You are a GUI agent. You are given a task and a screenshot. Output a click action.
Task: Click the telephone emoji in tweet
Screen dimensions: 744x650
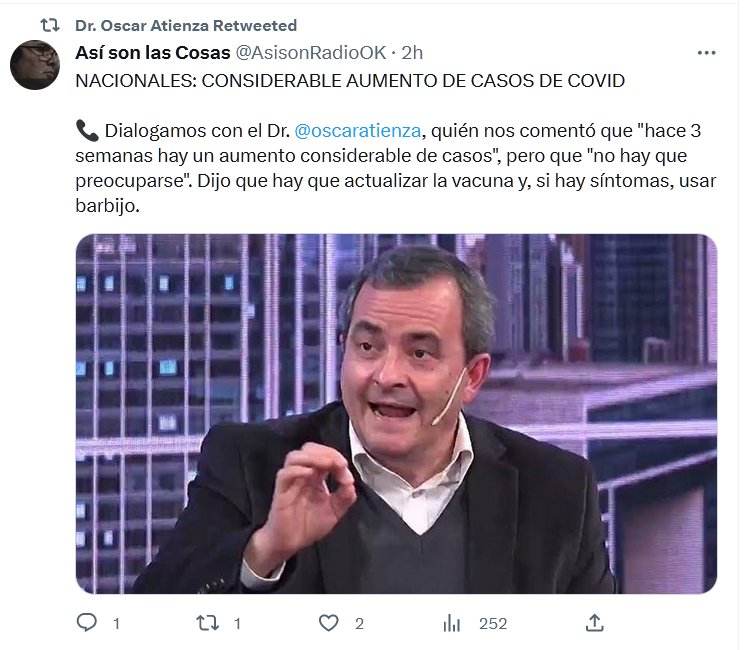87,130
